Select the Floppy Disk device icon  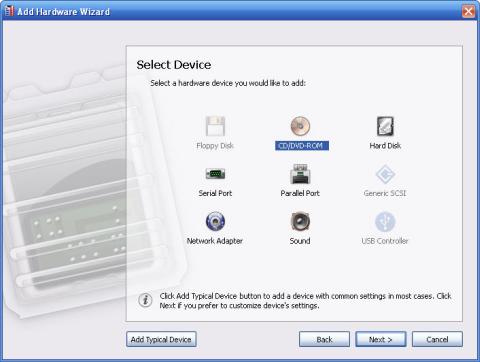pyautogui.click(x=215, y=126)
